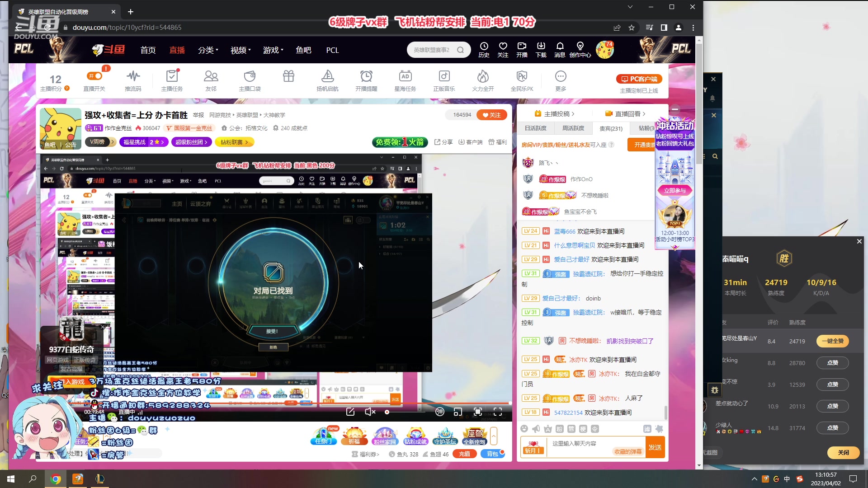The width and height of the screenshot is (868, 488).
Task: Click the megaphone icon in chat toolbar
Action: [x=536, y=428]
